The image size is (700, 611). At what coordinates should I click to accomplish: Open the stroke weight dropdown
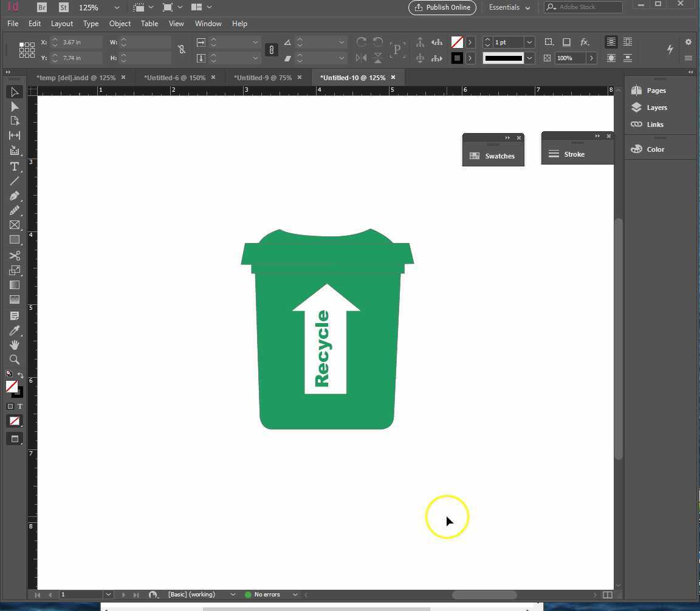pos(528,42)
